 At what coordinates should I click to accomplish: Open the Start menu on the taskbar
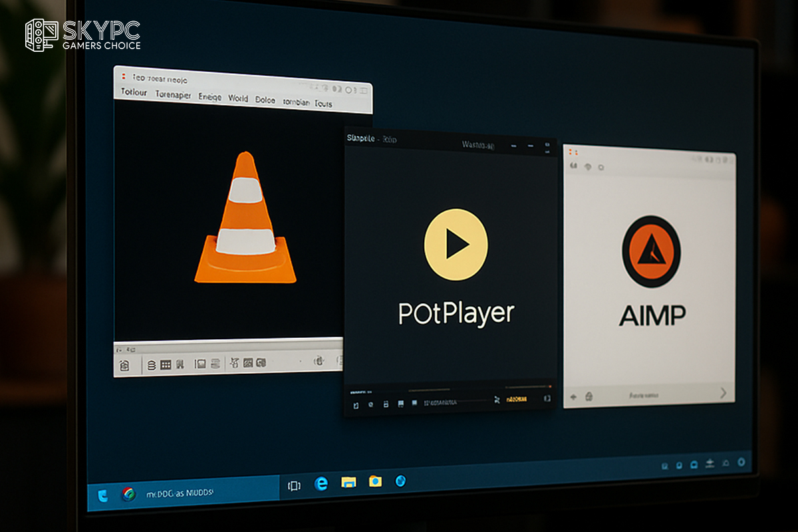tap(102, 495)
